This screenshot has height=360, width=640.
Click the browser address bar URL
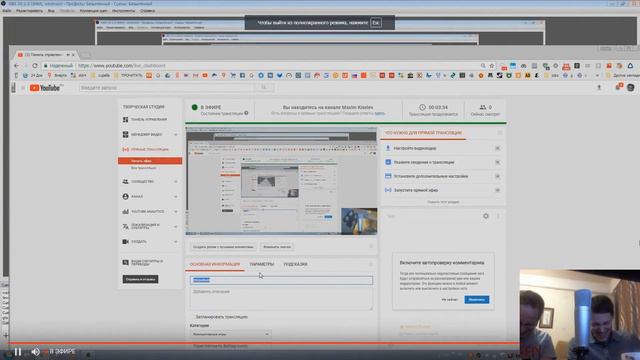(x=122, y=65)
